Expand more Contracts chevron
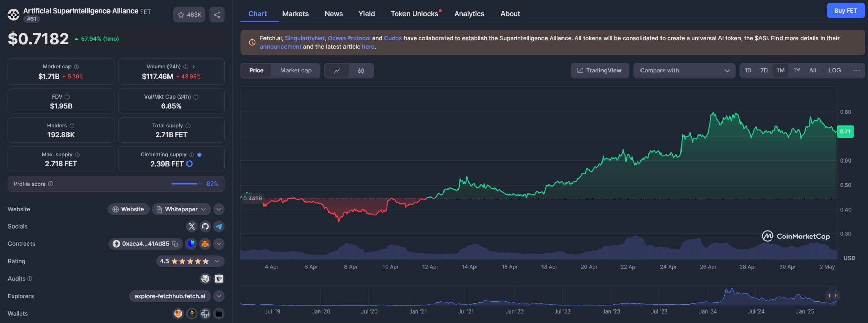Screen dimensions: 868x323 pos(219,244)
